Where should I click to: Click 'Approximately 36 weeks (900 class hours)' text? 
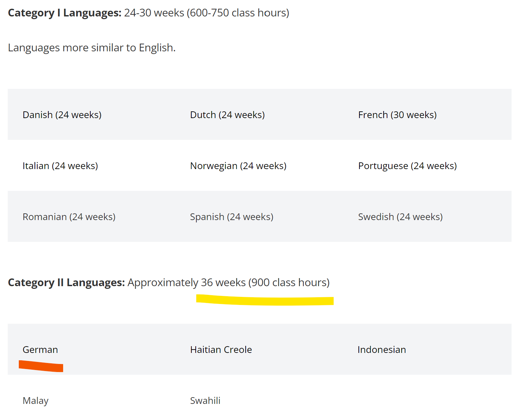[229, 282]
